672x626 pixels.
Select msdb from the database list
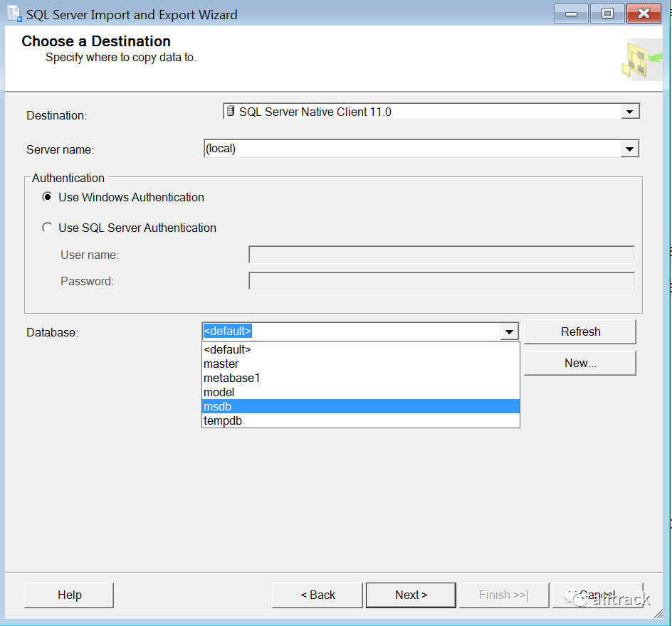(360, 406)
